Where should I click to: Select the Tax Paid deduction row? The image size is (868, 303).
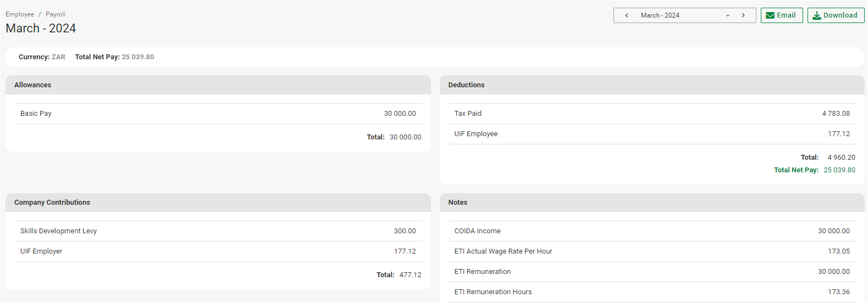pos(651,114)
